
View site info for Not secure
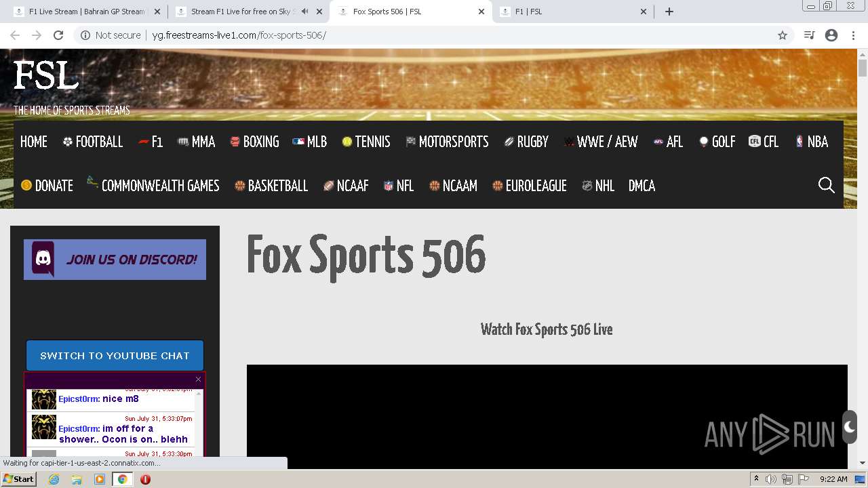(x=111, y=35)
